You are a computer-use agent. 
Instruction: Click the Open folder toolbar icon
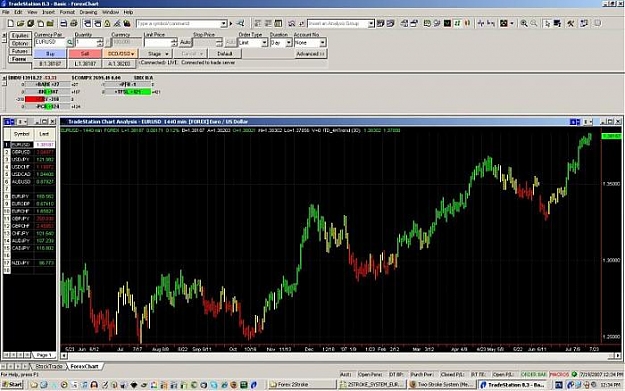point(20,24)
